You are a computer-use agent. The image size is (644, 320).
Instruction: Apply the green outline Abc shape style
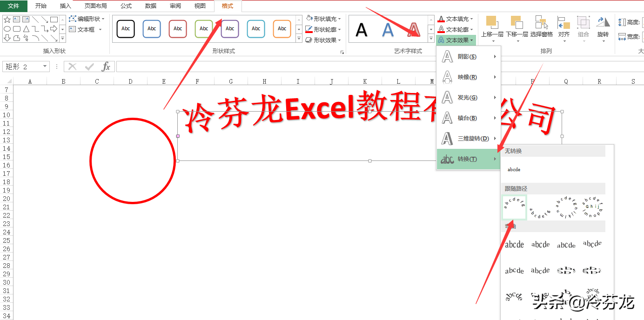pyautogui.click(x=204, y=29)
